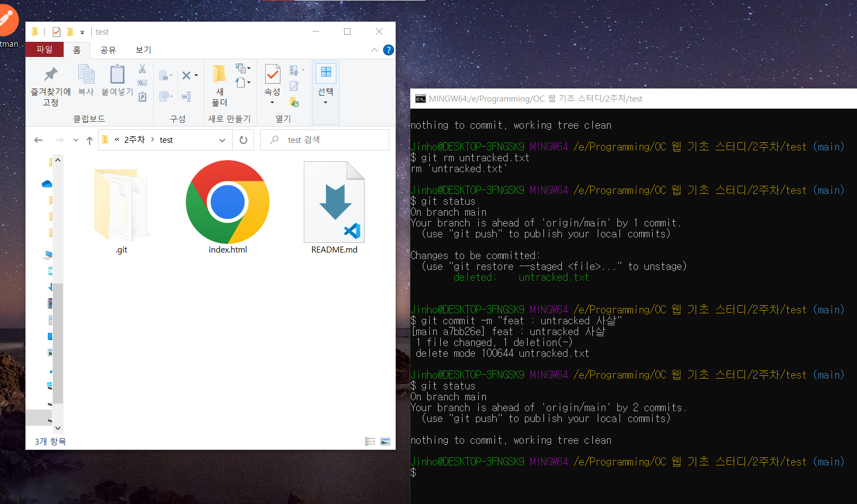857x504 pixels.
Task: Open recent locations dropdown arrow
Action: (76, 140)
